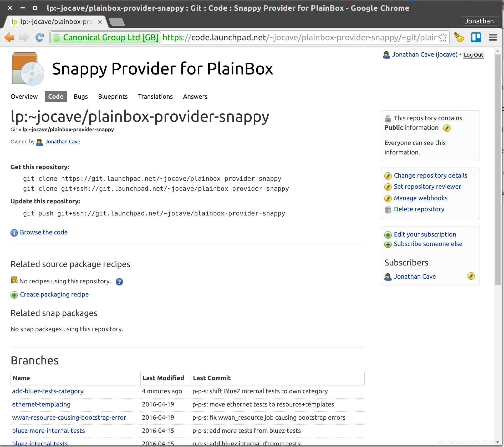The height and width of the screenshot is (447, 504).
Task: Click Edit your subscription link
Action: tap(425, 234)
